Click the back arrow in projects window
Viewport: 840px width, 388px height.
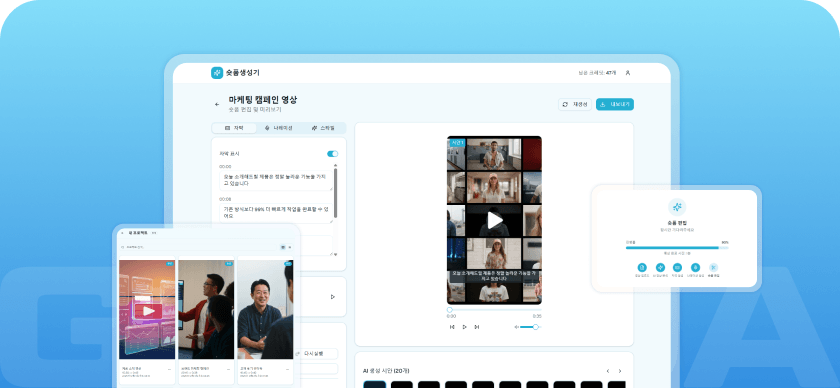point(122,233)
